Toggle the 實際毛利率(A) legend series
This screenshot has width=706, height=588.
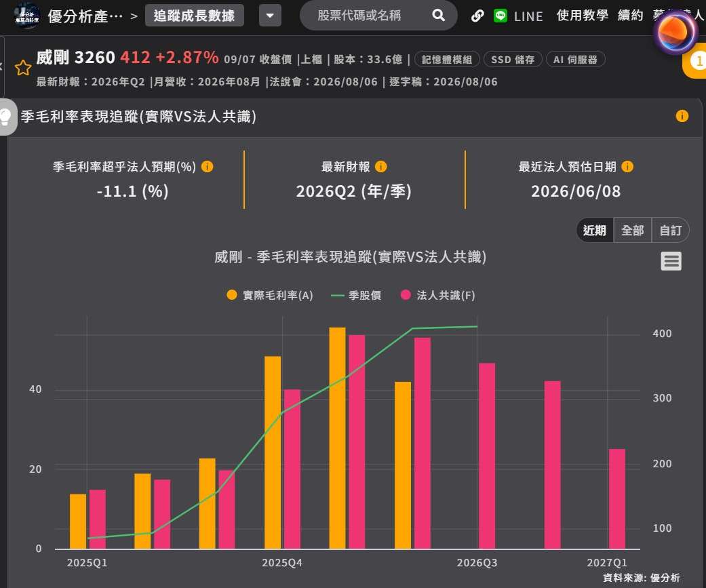click(x=269, y=295)
